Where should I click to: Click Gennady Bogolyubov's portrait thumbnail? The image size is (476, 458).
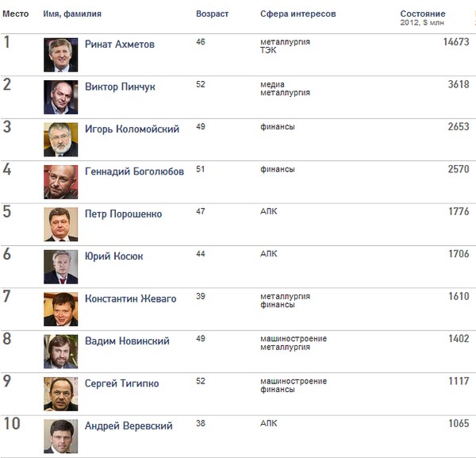pos(60,182)
